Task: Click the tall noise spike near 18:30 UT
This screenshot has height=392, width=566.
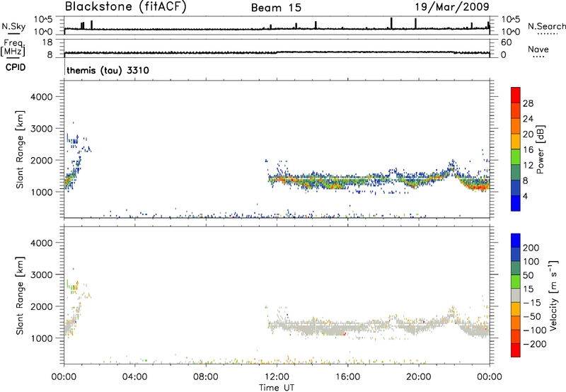Action: 391,23
